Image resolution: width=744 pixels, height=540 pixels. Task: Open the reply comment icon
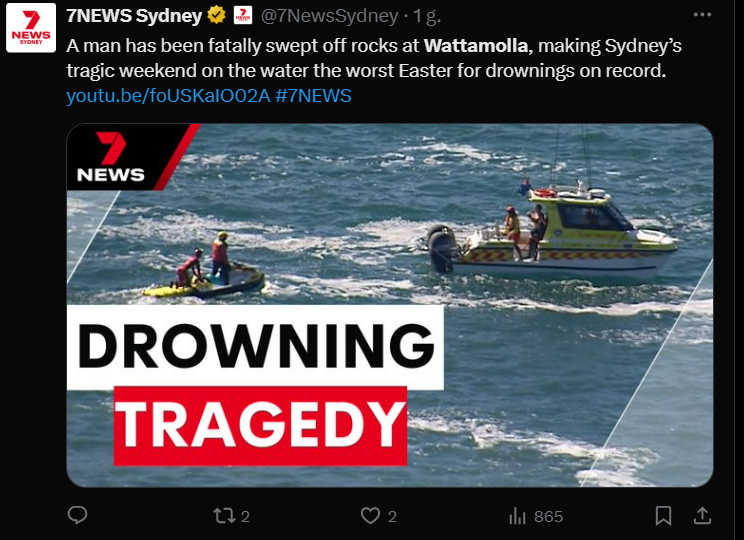coord(77,515)
